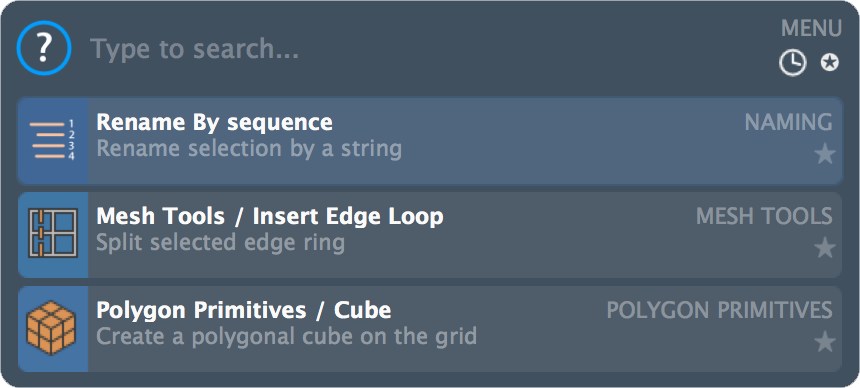Click the numbered list Rename By sequence icon

click(53, 141)
